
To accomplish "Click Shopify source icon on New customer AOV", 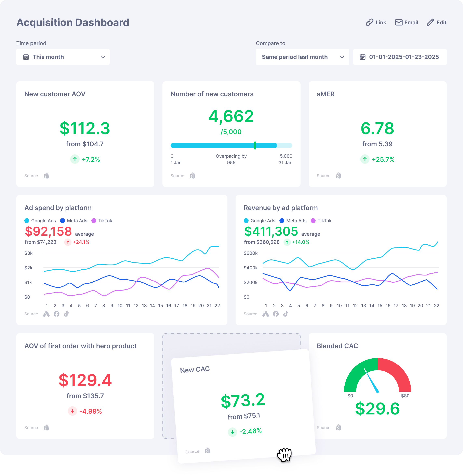I will click(46, 176).
